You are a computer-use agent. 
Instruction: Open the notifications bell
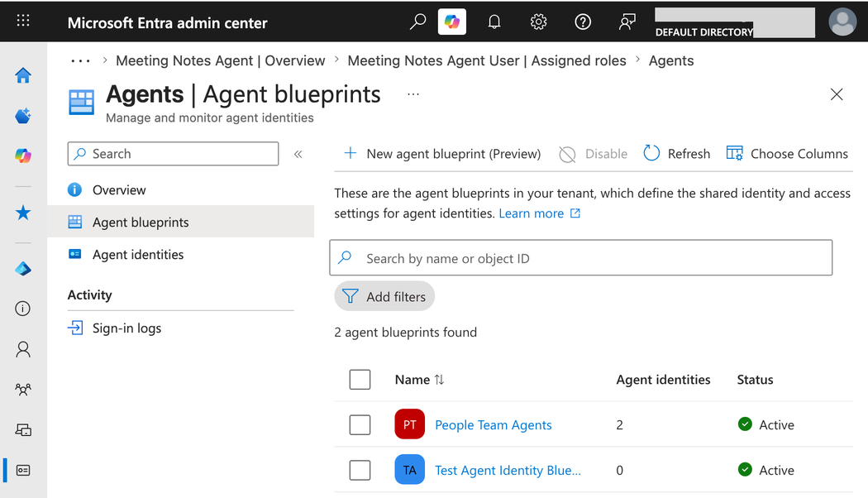pos(494,22)
